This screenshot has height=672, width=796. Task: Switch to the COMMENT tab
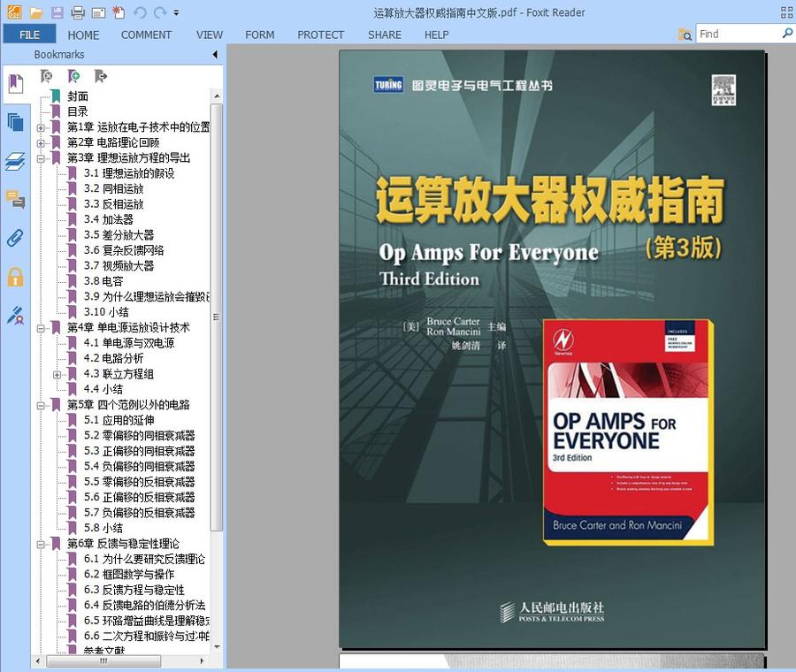146,34
